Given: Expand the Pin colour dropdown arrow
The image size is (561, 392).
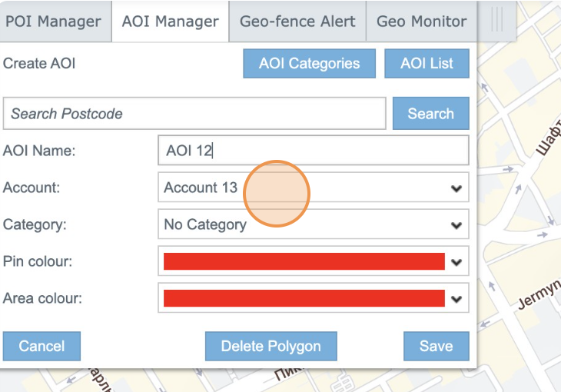Looking at the screenshot, I should (x=456, y=262).
